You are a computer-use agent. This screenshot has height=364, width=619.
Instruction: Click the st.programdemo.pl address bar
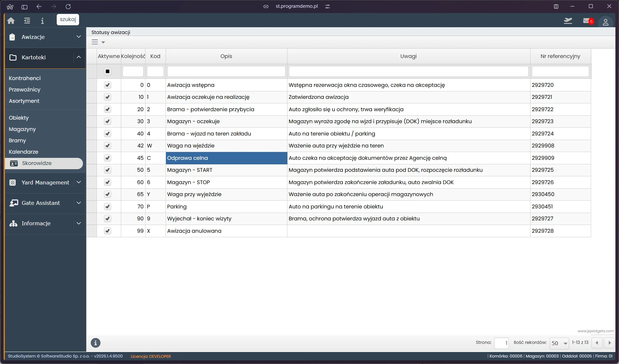point(297,6)
